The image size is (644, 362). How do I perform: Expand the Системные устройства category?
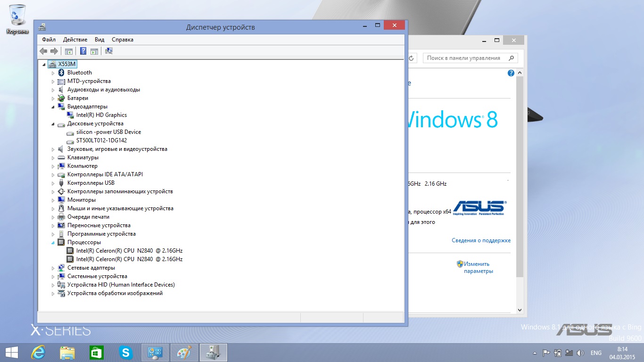click(x=53, y=276)
